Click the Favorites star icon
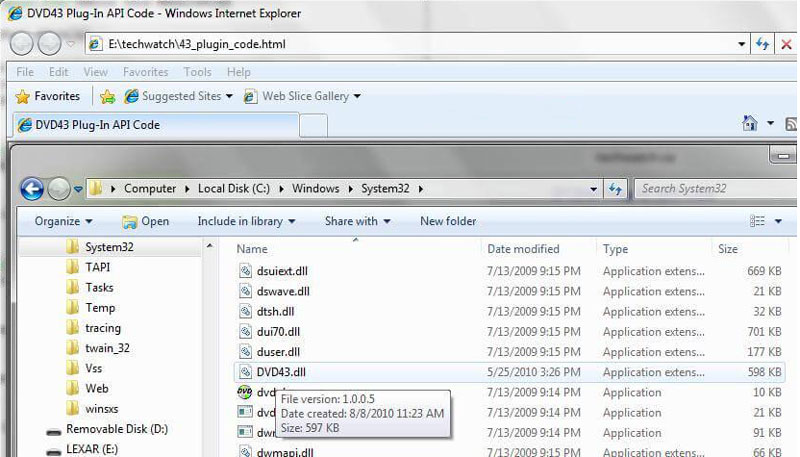The height and width of the screenshot is (457, 800). coord(22,96)
